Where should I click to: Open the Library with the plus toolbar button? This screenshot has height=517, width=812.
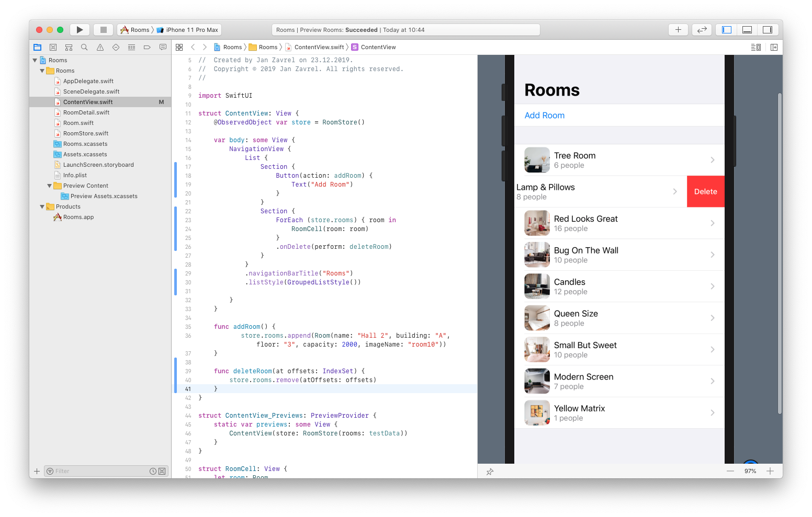[678, 29]
